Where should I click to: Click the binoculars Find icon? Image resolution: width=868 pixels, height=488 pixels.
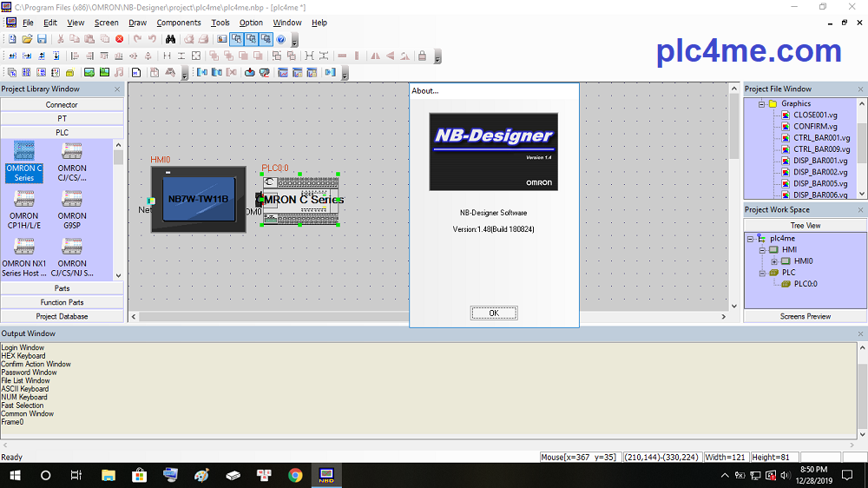click(x=170, y=39)
